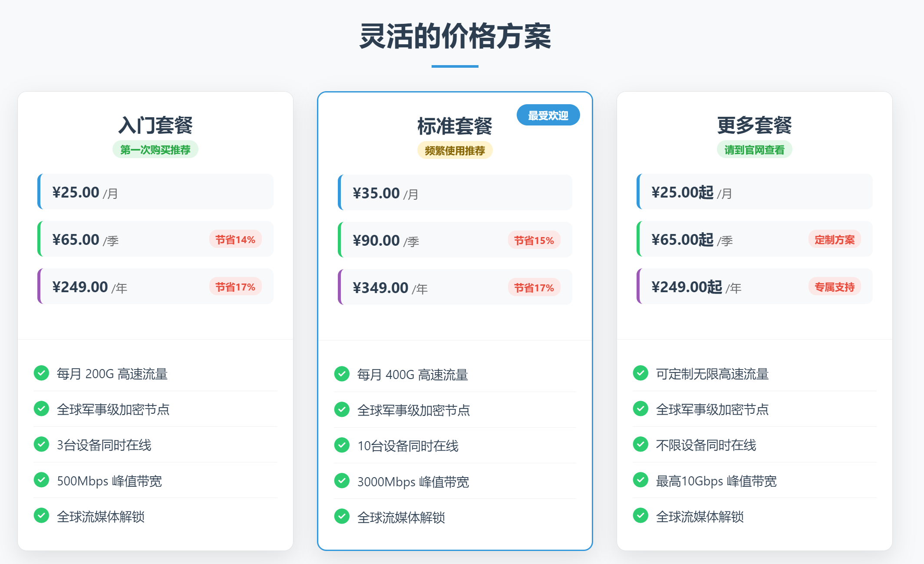Click checkmark icon beside 每月 200G 高速流量
Image resolution: width=924 pixels, height=564 pixels.
[41, 373]
